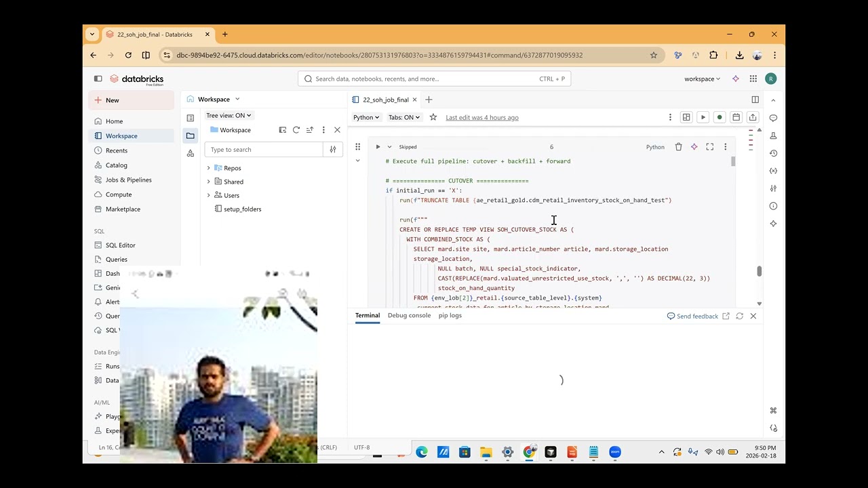Open the Databricks Assistant sparkle icon in header

[x=736, y=79]
